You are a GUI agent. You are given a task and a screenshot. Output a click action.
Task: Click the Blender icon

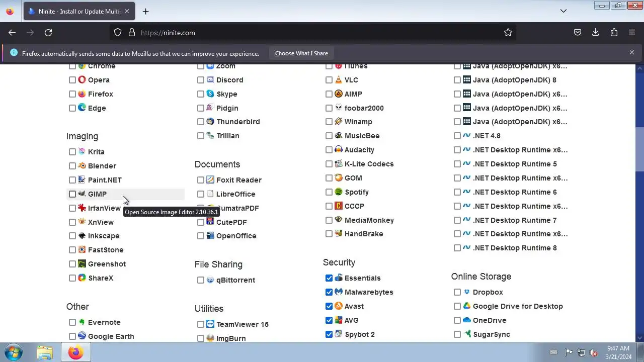click(x=82, y=165)
